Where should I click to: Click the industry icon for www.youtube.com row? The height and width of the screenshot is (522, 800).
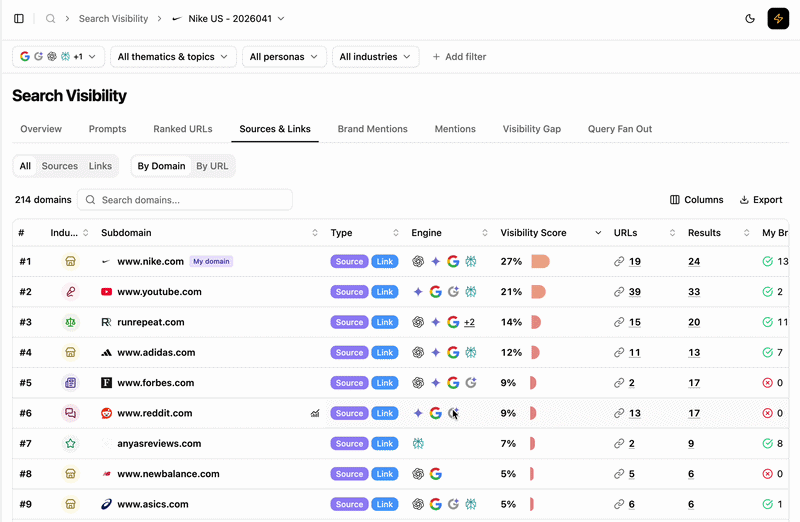click(x=70, y=292)
